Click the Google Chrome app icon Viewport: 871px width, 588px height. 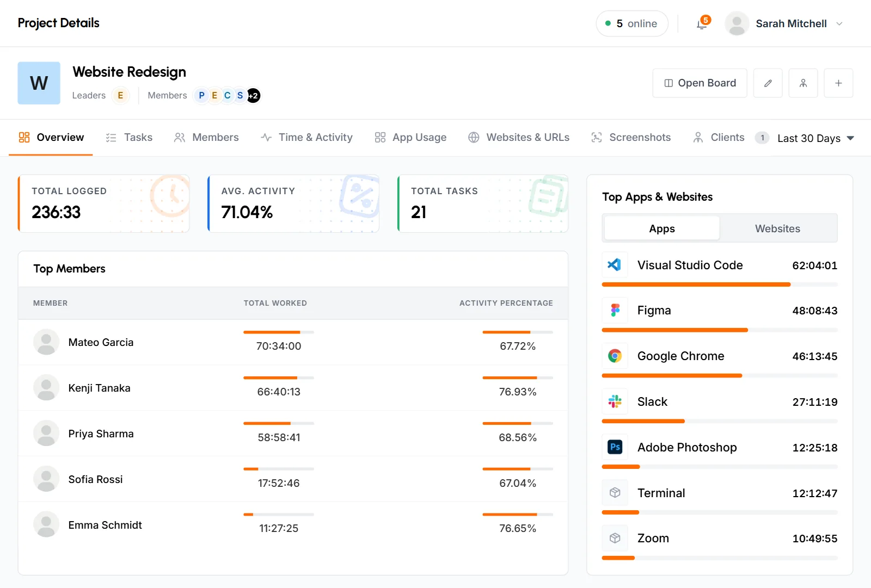pyautogui.click(x=615, y=356)
